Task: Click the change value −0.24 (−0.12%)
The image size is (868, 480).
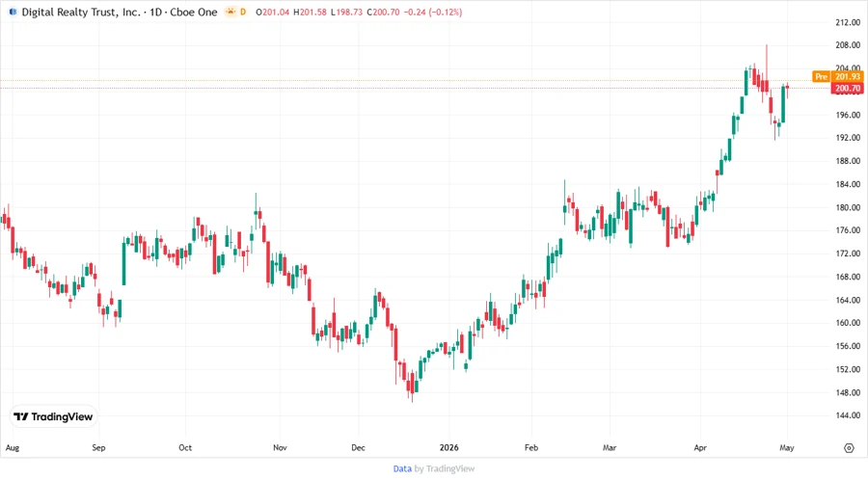Action: (x=433, y=12)
